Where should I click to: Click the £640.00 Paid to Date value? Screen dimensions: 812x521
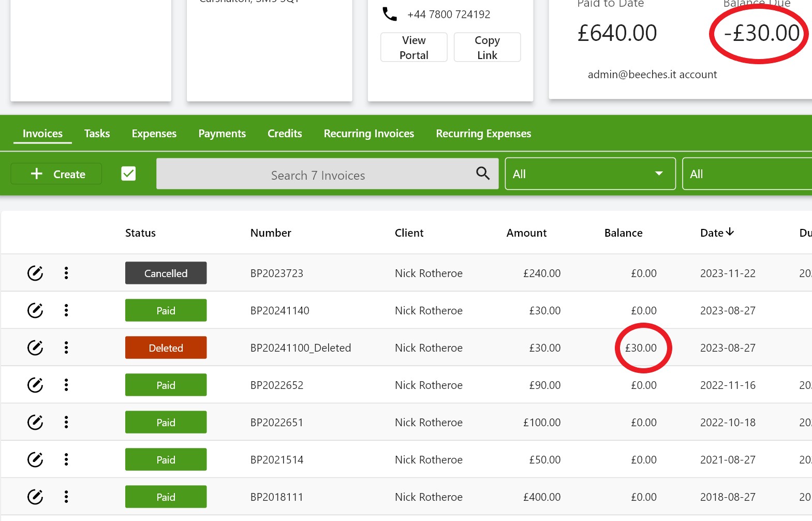[617, 33]
